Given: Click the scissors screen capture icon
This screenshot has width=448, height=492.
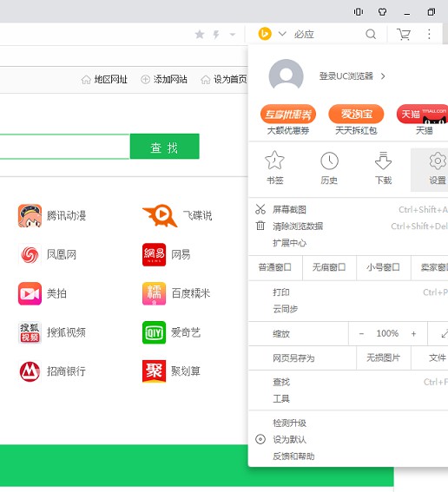Looking at the screenshot, I should point(260,209).
